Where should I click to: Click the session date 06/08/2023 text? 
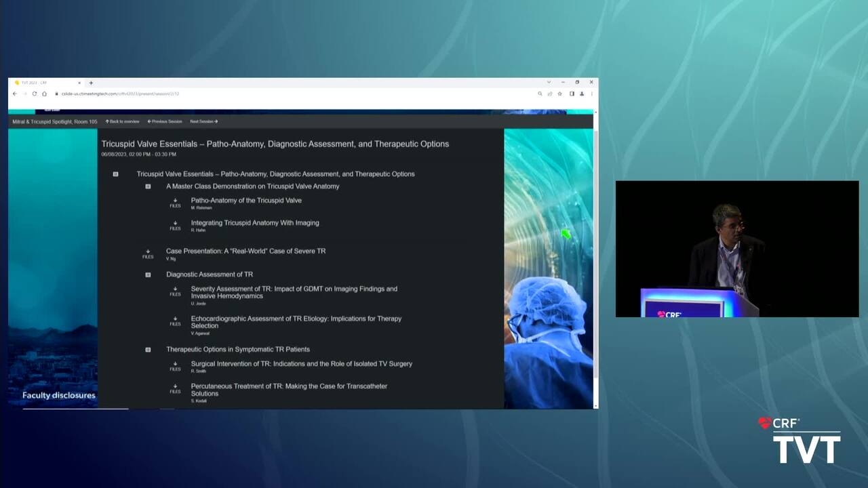click(x=138, y=155)
